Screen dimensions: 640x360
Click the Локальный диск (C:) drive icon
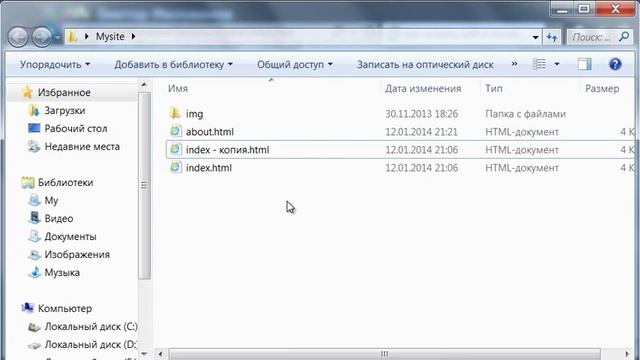[x=34, y=327]
